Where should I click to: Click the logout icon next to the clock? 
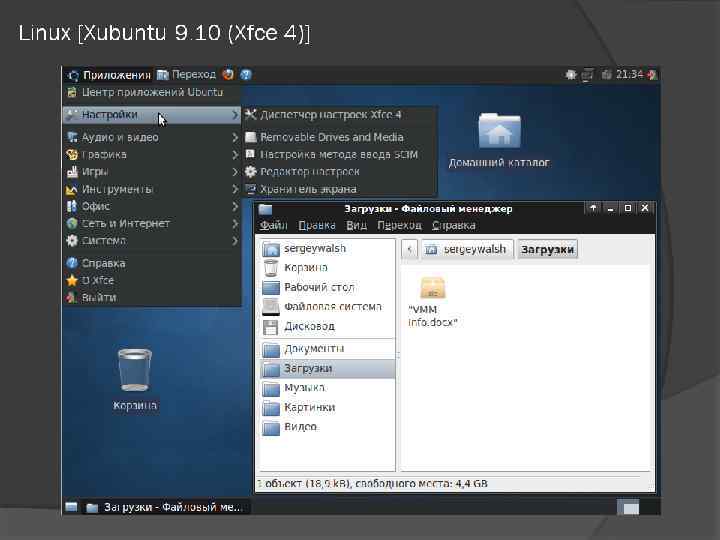(x=652, y=75)
